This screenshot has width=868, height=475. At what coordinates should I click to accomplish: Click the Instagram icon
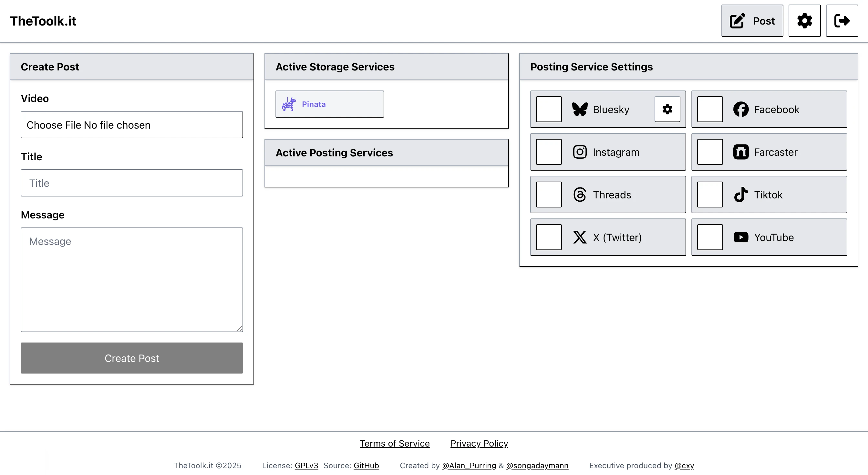[x=580, y=152]
